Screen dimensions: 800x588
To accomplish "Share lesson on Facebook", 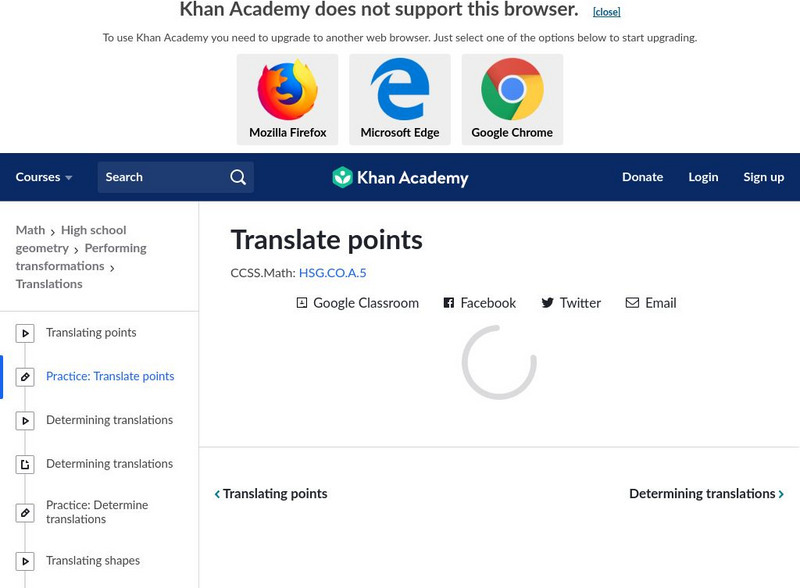I will (x=479, y=303).
